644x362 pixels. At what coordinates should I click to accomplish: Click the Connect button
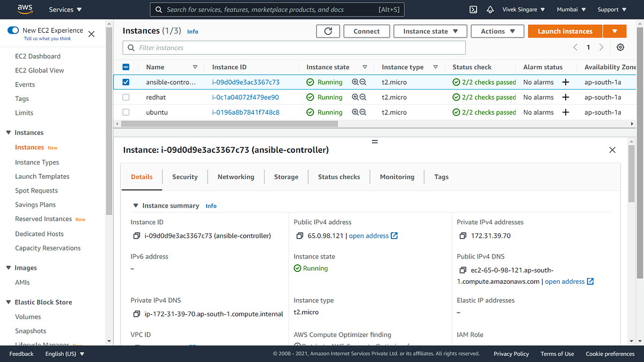[367, 31]
